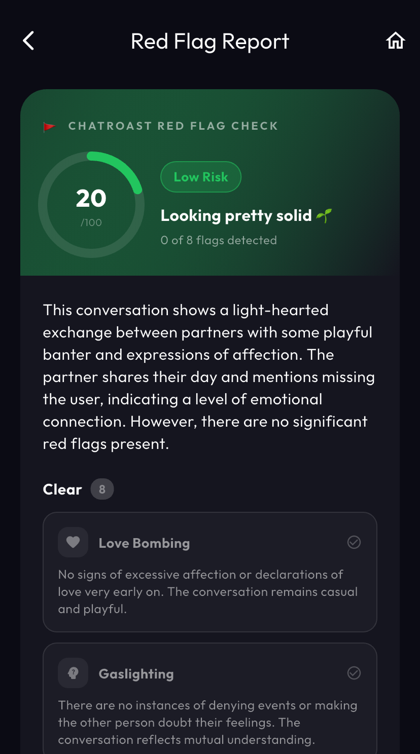Go back using the top-left arrow

28,41
